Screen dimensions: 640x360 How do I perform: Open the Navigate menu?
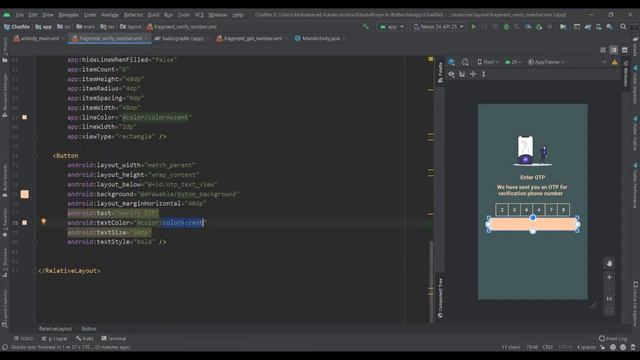pos(68,15)
